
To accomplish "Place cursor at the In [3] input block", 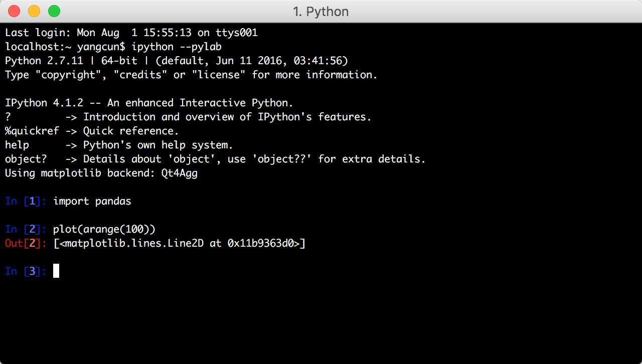I will point(56,271).
